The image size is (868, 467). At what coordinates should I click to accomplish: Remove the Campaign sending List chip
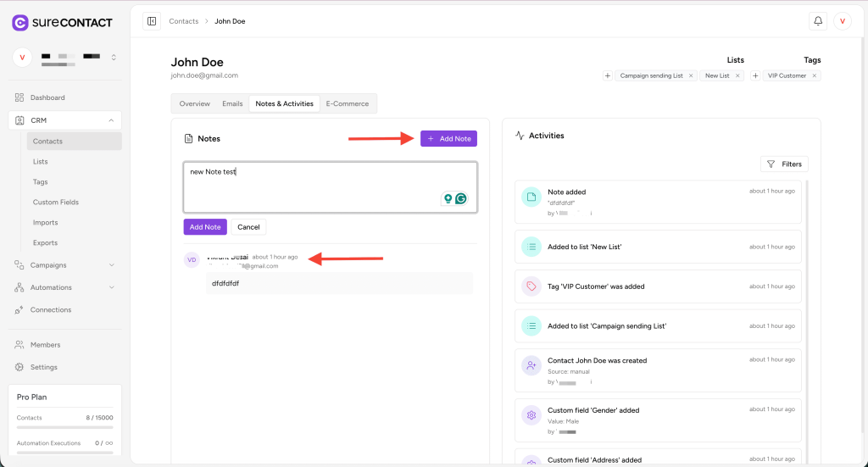(691, 75)
